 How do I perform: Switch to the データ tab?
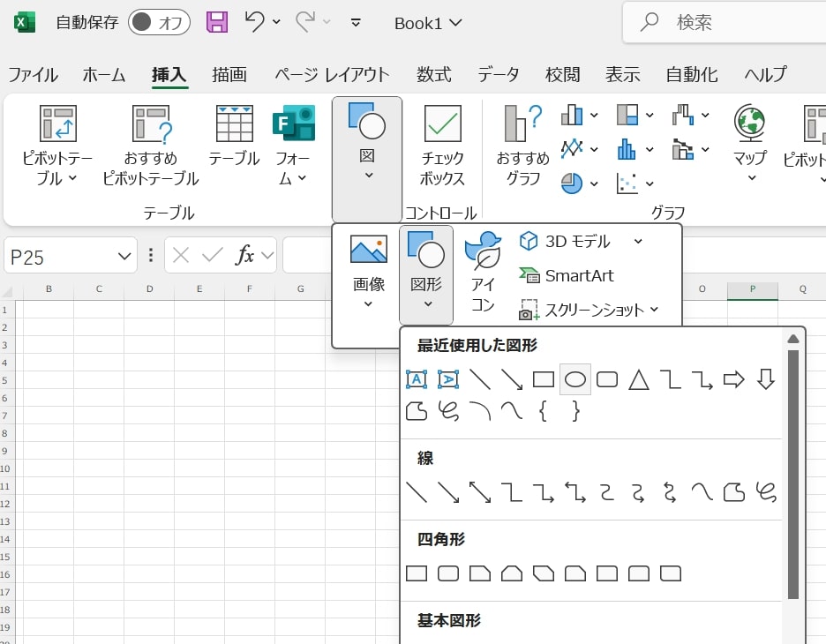coord(498,75)
